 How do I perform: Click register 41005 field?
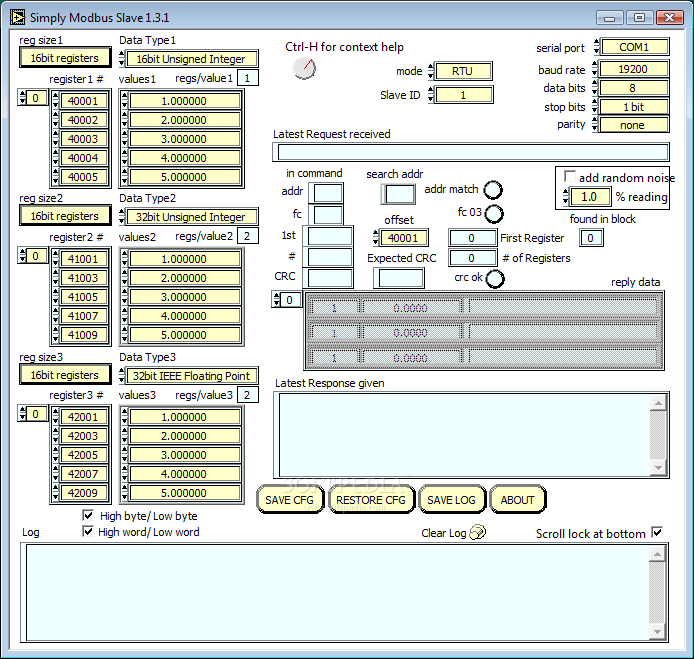pos(83,297)
